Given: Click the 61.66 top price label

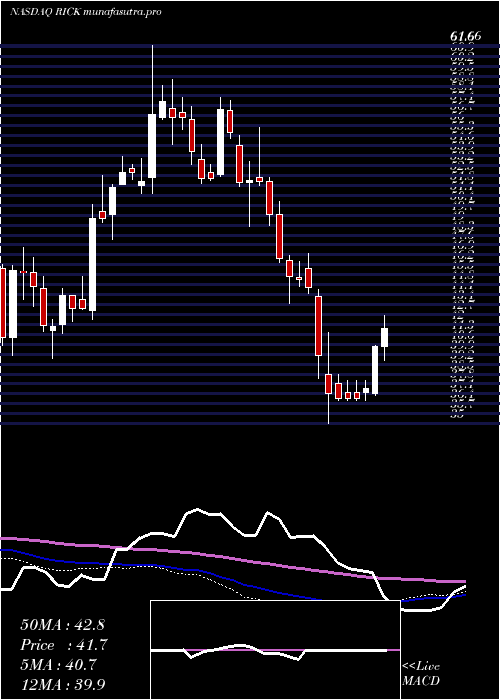Looking at the screenshot, I should [465, 37].
